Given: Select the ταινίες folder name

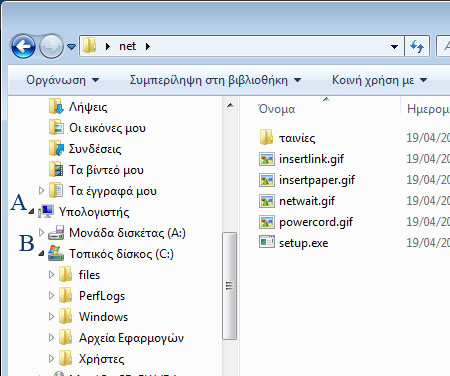Looking at the screenshot, I should (297, 138).
